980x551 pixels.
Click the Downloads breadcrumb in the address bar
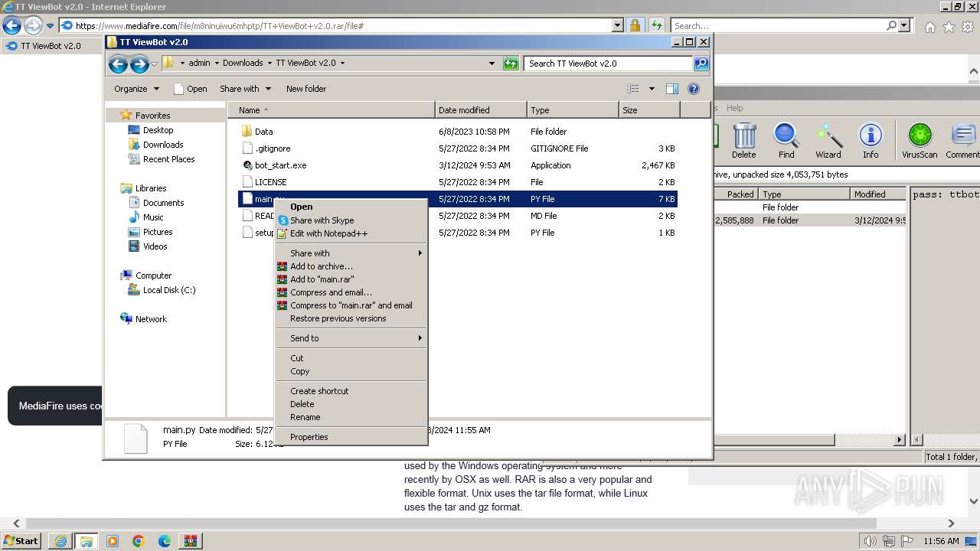[x=243, y=64]
